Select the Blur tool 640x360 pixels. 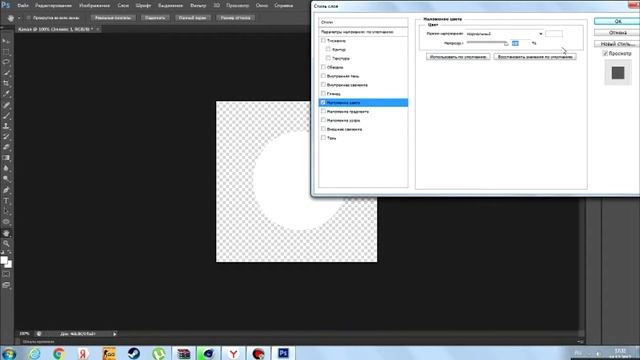pos(6,169)
